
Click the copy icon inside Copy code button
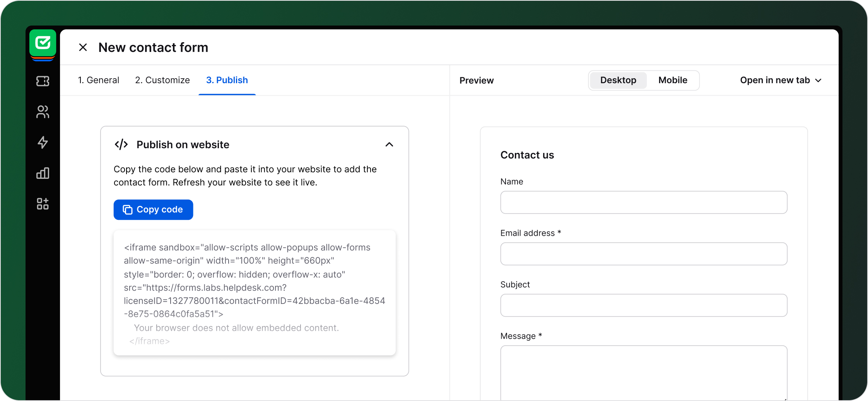pos(128,209)
